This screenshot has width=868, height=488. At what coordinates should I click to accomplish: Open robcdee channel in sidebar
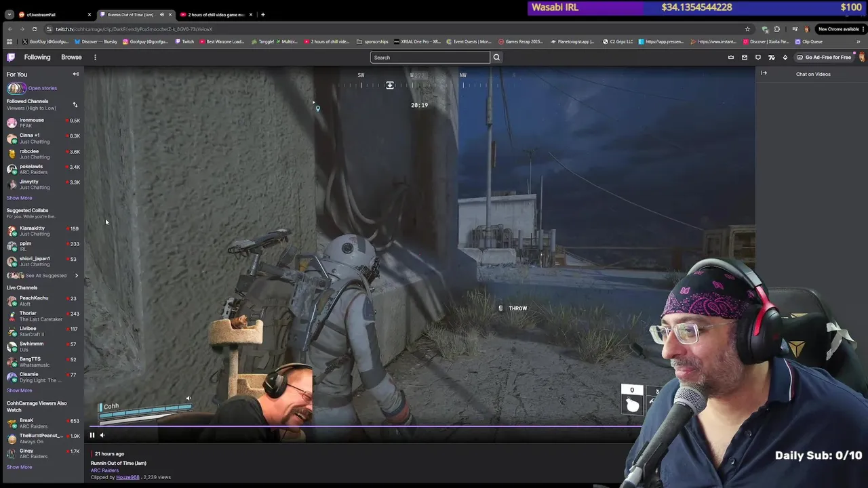click(42, 154)
